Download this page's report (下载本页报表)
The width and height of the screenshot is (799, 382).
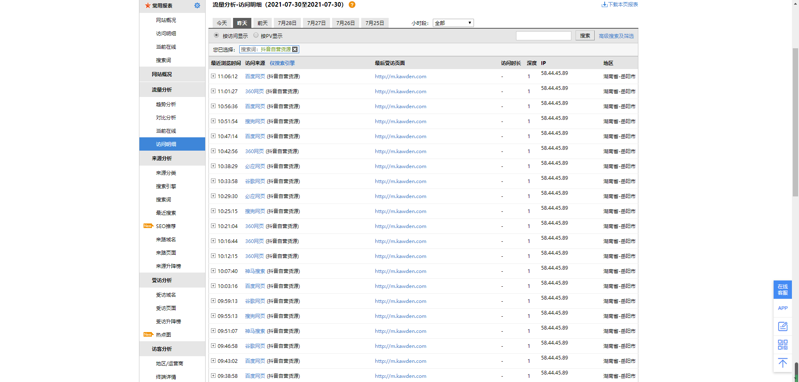[620, 5]
